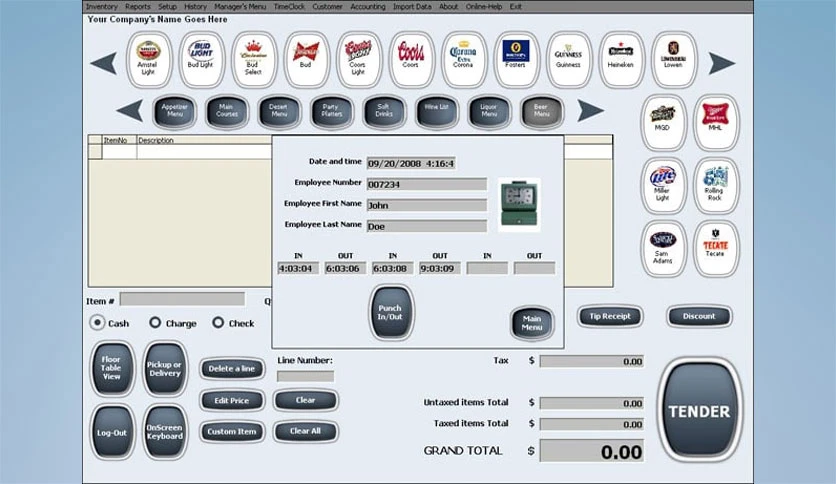
Task: Focus the Line Number input field
Action: (x=306, y=376)
